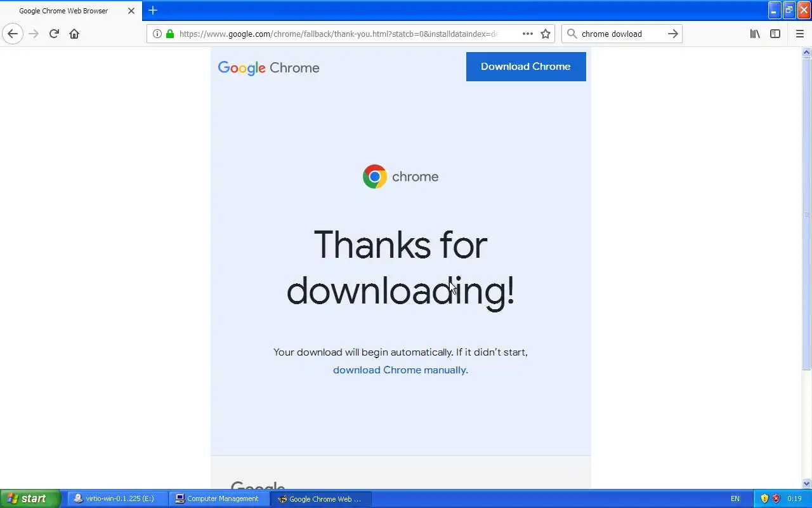812x508 pixels.
Task: Close the Google Chrome Web Browser tab
Action: pyautogui.click(x=131, y=11)
